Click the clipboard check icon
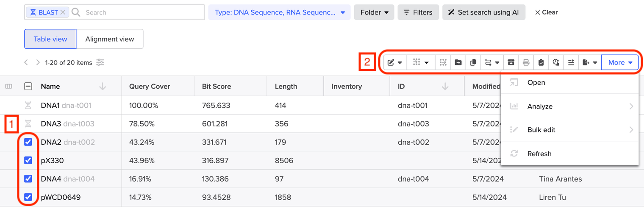This screenshot has height=207, width=644. coord(541,62)
